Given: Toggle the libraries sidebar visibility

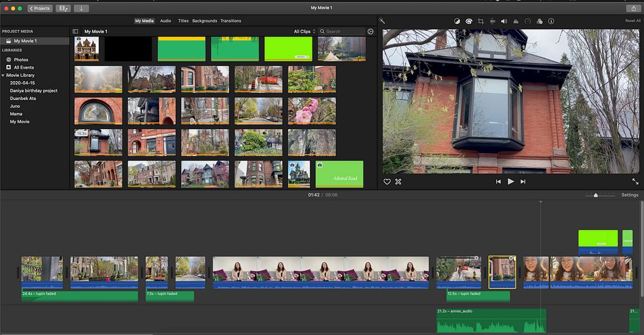Looking at the screenshot, I should 75,31.
